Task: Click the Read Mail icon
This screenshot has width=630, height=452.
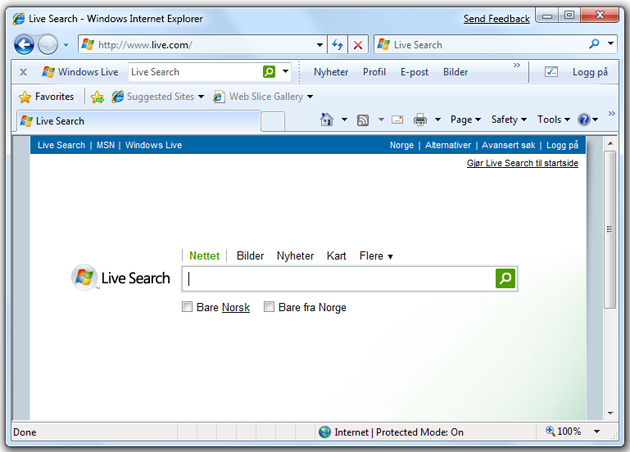Action: click(397, 119)
